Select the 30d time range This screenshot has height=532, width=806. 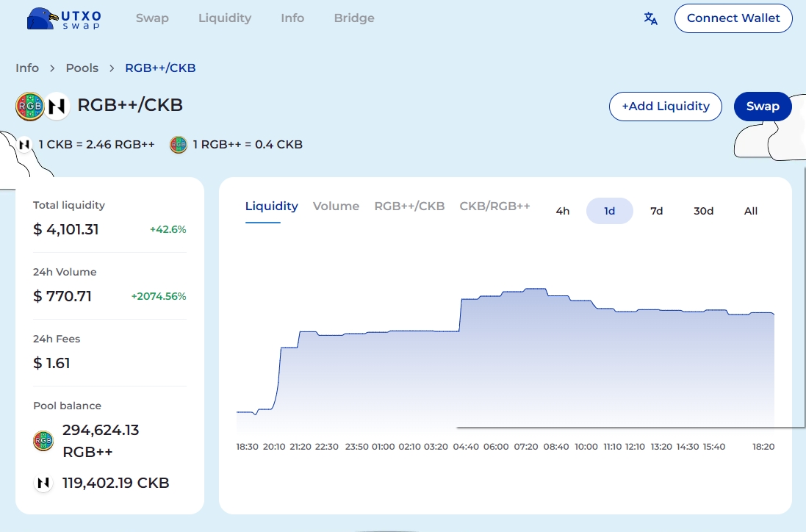coord(703,211)
